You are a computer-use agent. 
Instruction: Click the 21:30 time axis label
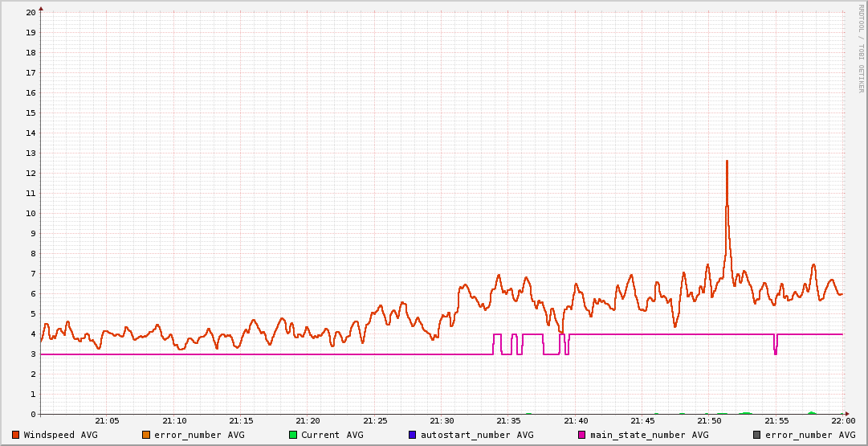[442, 421]
